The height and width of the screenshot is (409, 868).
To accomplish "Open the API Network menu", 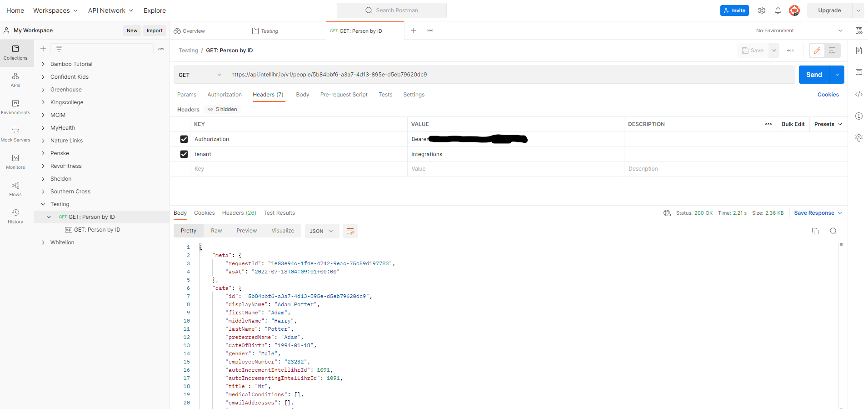I will click(x=110, y=10).
